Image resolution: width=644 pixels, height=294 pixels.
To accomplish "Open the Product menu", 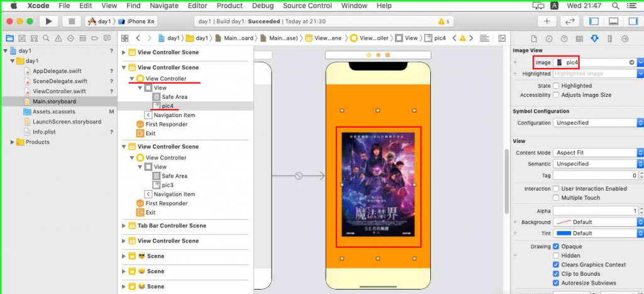I will point(230,6).
